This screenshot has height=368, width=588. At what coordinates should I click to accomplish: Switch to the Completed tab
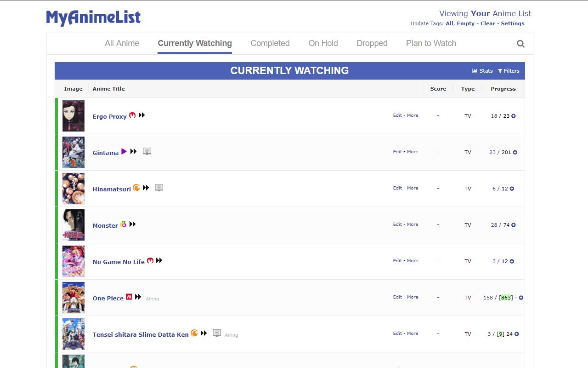pyautogui.click(x=270, y=43)
